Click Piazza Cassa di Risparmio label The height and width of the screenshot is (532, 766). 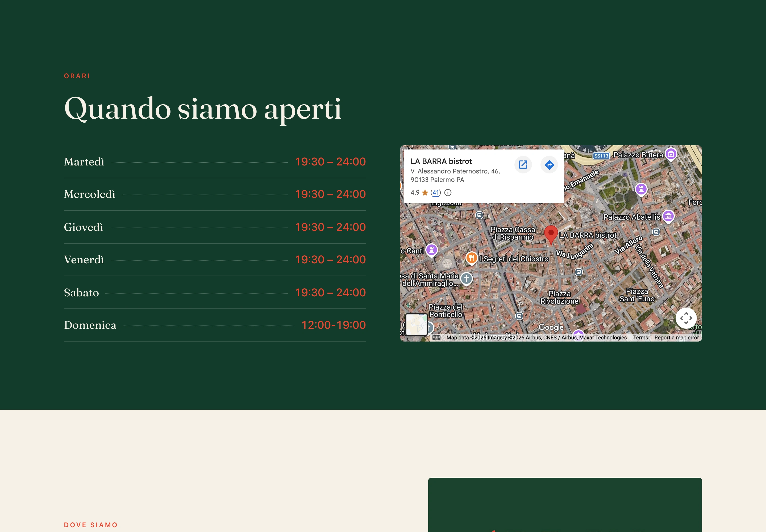click(513, 233)
